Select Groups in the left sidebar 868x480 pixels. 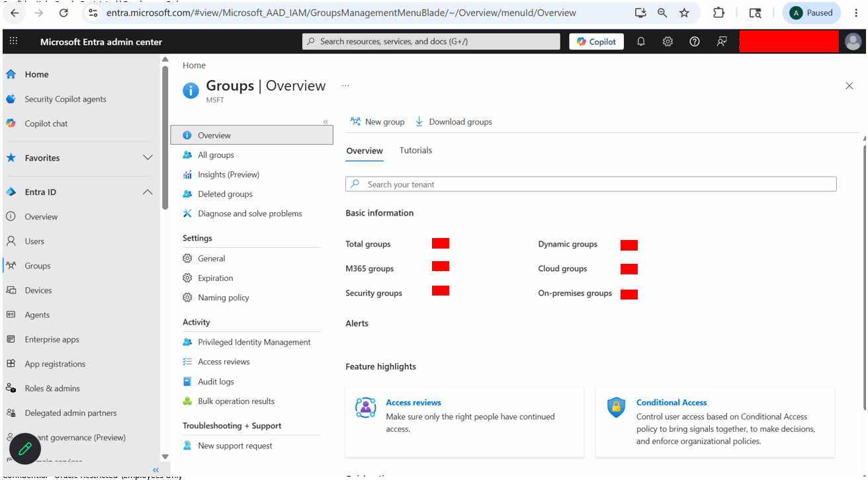pyautogui.click(x=38, y=266)
